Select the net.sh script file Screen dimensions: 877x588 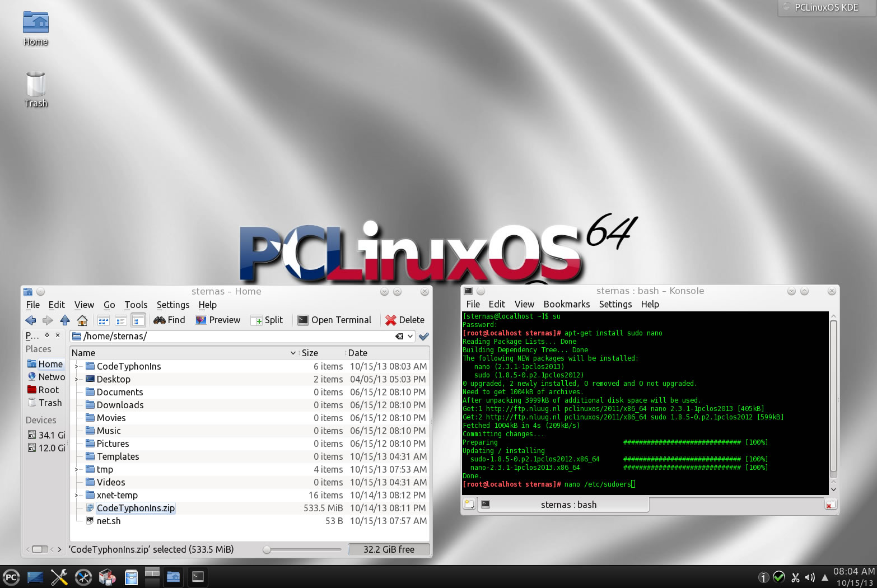point(250,521)
